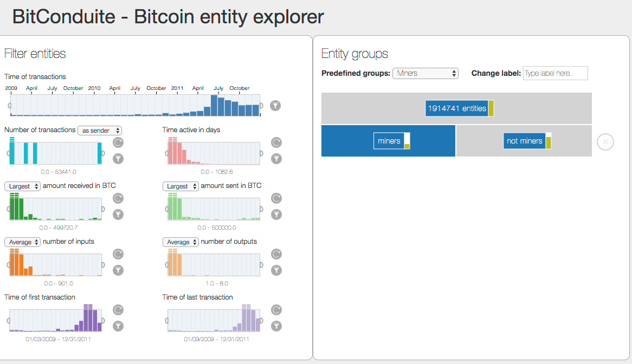Focus the Change label text field
Image resolution: width=632 pixels, height=364 pixels.
[555, 74]
